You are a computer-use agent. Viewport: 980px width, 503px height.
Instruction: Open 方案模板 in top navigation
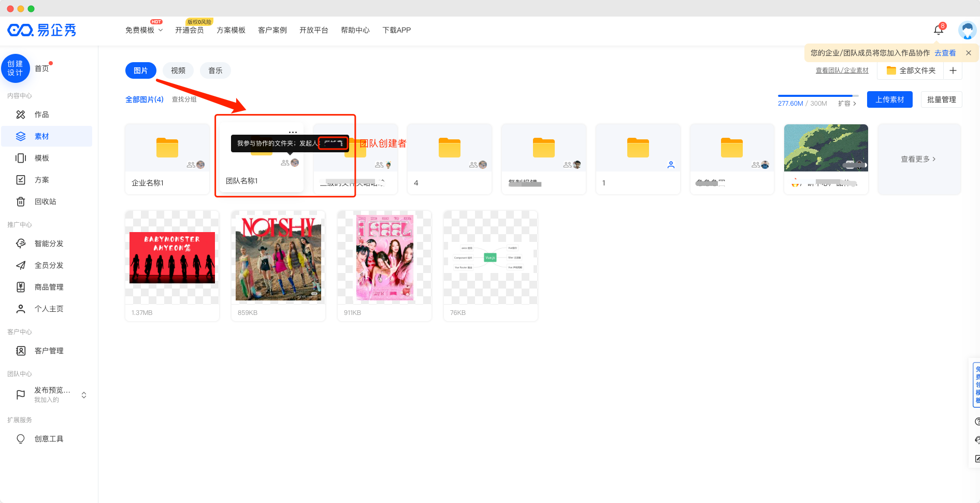tap(231, 30)
